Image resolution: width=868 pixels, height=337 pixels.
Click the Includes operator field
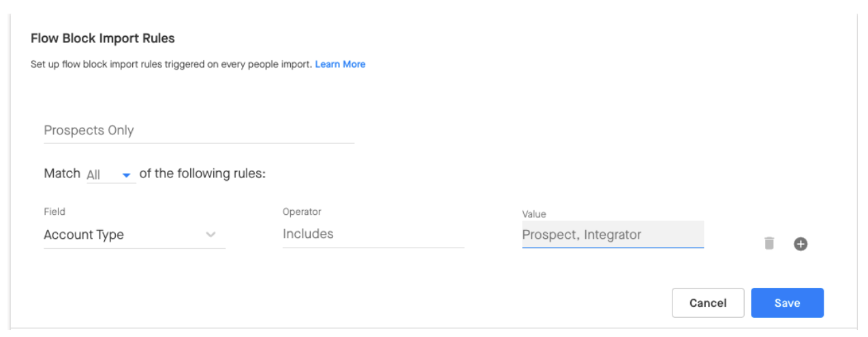tap(373, 234)
